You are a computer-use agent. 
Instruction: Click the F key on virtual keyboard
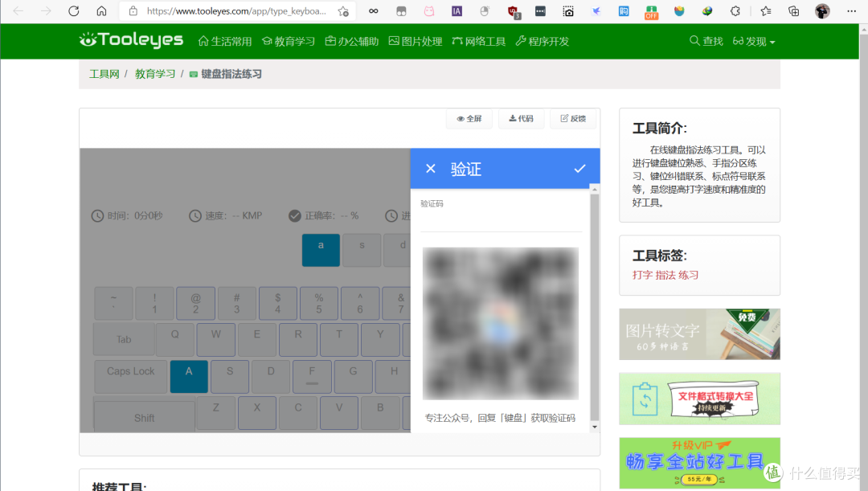312,376
